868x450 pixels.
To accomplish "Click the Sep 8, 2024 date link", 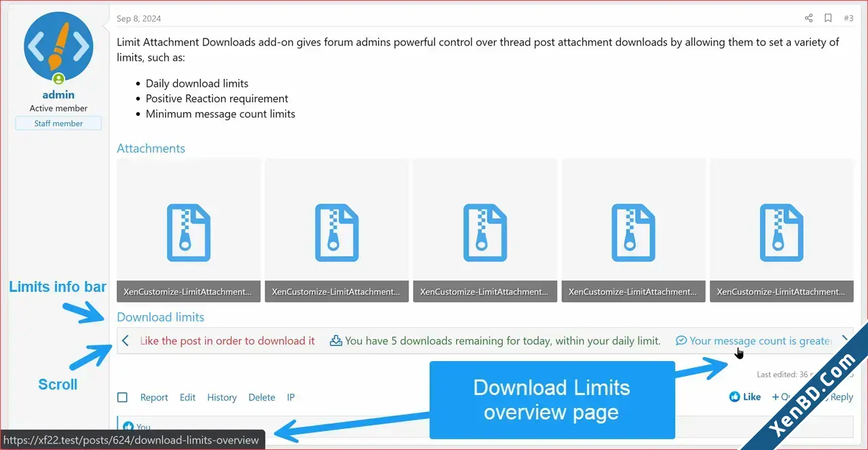I will click(x=139, y=18).
